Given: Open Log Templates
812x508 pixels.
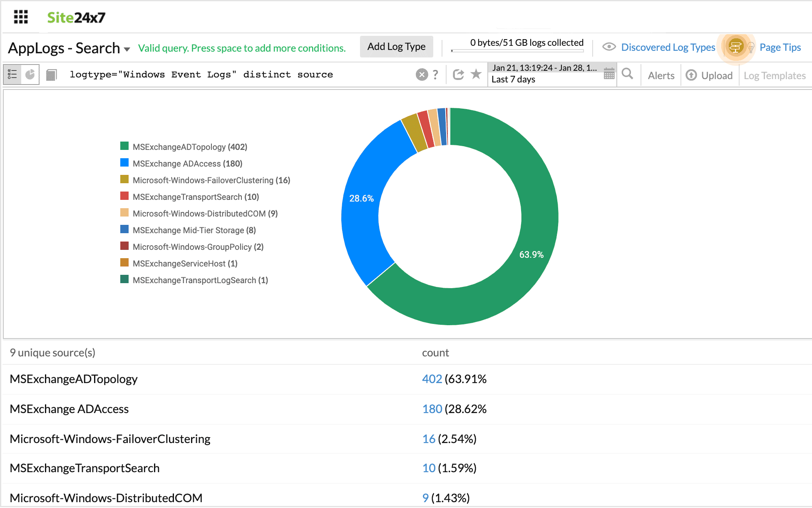Looking at the screenshot, I should (x=775, y=75).
